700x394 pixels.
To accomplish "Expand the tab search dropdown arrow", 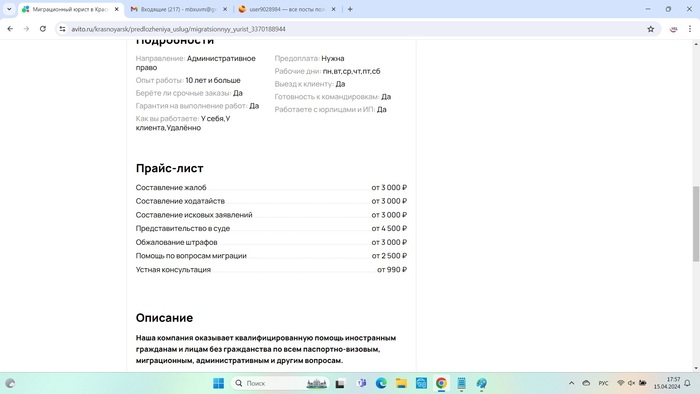I will tap(9, 9).
